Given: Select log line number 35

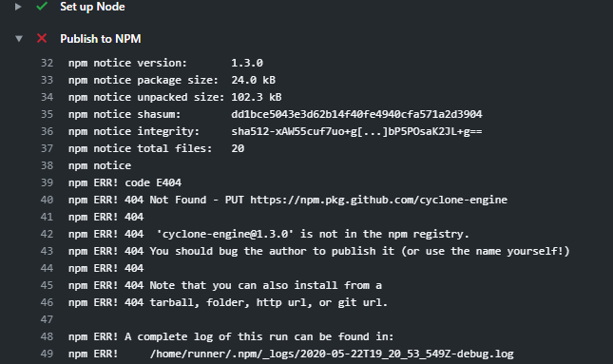Looking at the screenshot, I should (47, 114).
